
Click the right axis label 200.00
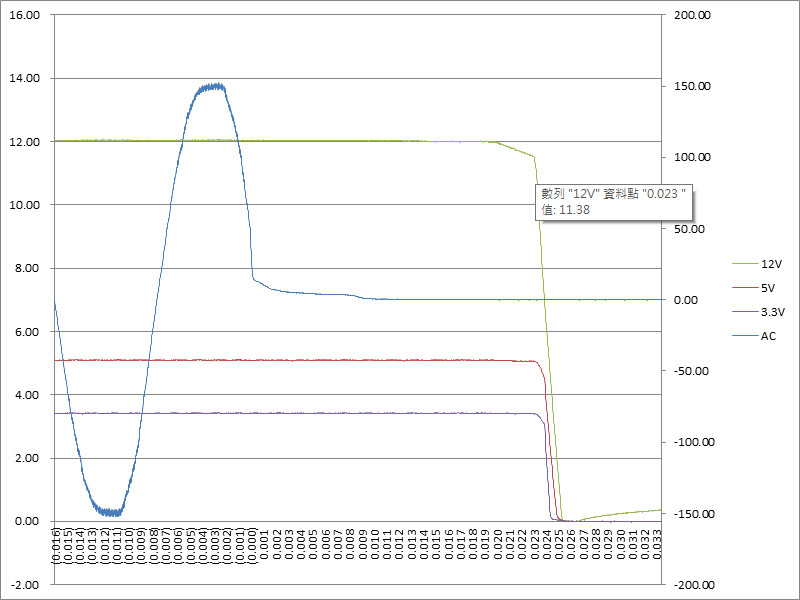693,15
